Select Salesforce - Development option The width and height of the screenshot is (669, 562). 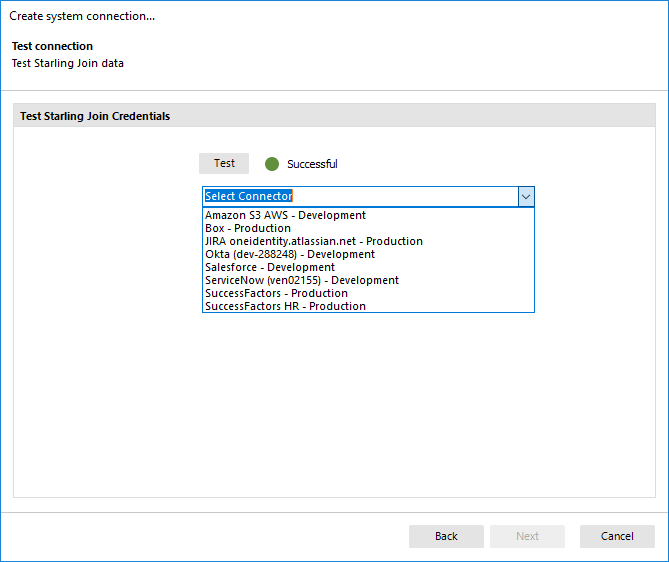pos(269,267)
